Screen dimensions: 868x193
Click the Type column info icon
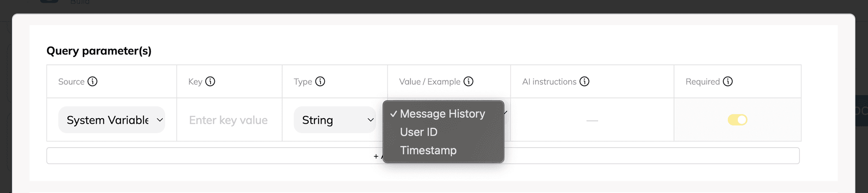click(320, 82)
